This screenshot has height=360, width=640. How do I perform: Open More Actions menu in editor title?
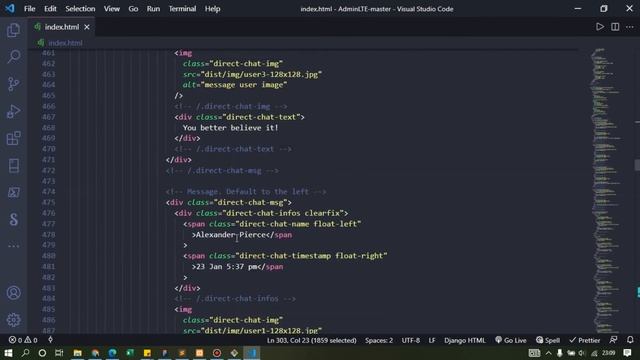point(630,27)
